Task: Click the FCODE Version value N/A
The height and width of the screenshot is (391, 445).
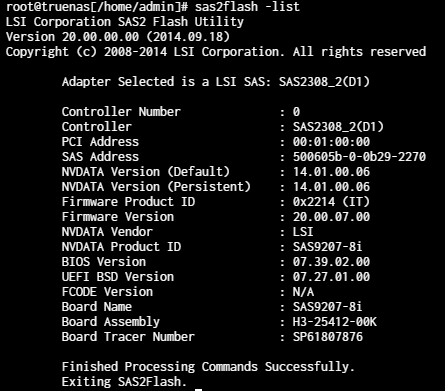Action: tap(303, 292)
